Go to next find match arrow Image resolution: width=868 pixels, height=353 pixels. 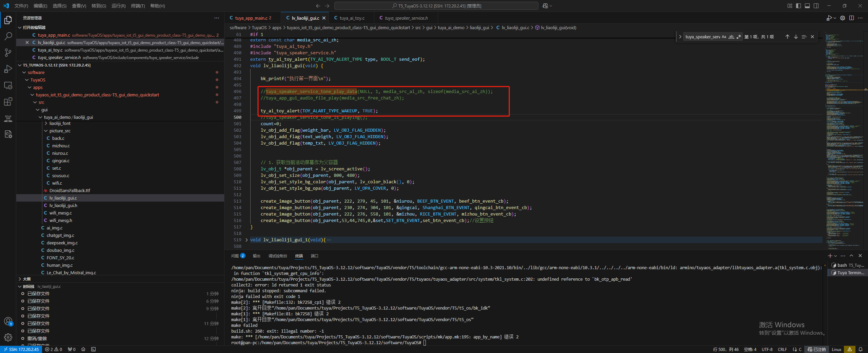tap(796, 37)
